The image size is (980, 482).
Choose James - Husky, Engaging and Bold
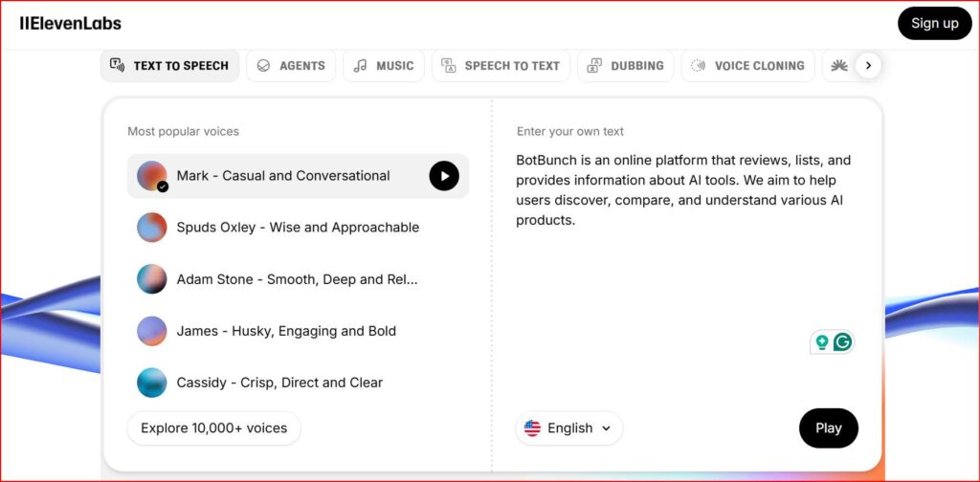coord(286,331)
